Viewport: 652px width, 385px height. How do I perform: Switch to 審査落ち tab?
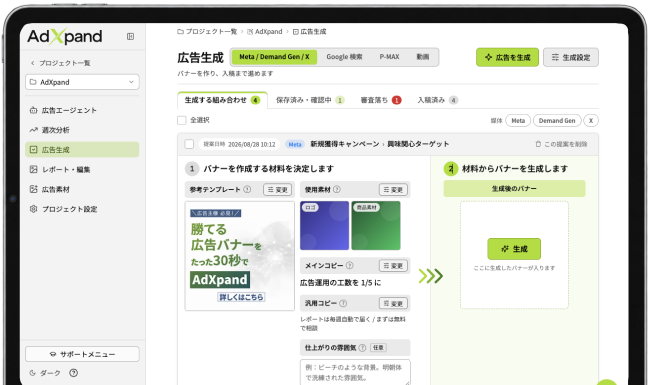coord(380,100)
